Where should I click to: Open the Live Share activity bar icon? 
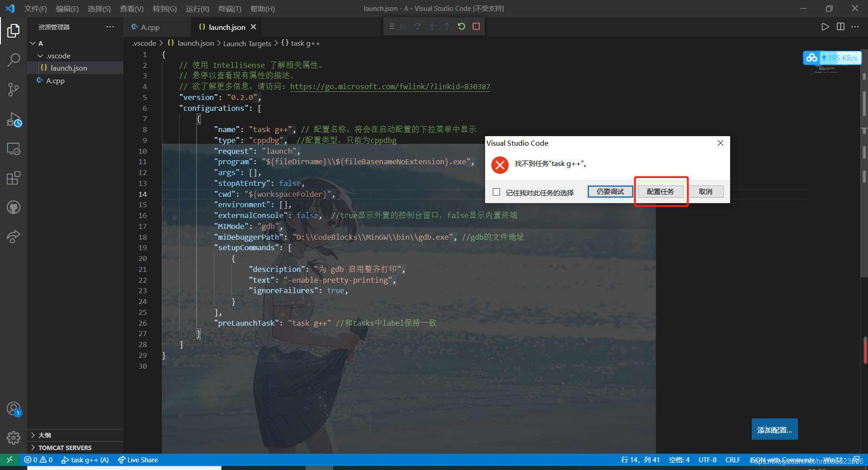(x=14, y=237)
